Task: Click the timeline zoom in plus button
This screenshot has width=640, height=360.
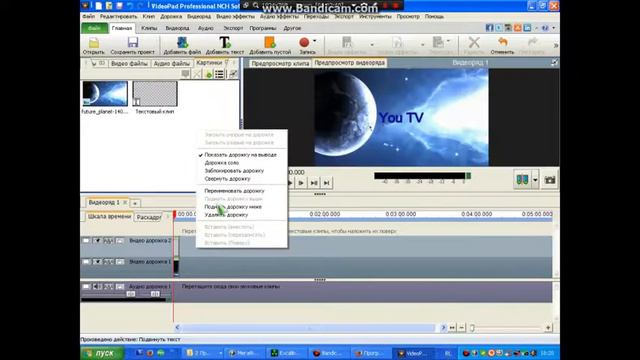Action: click(x=548, y=328)
